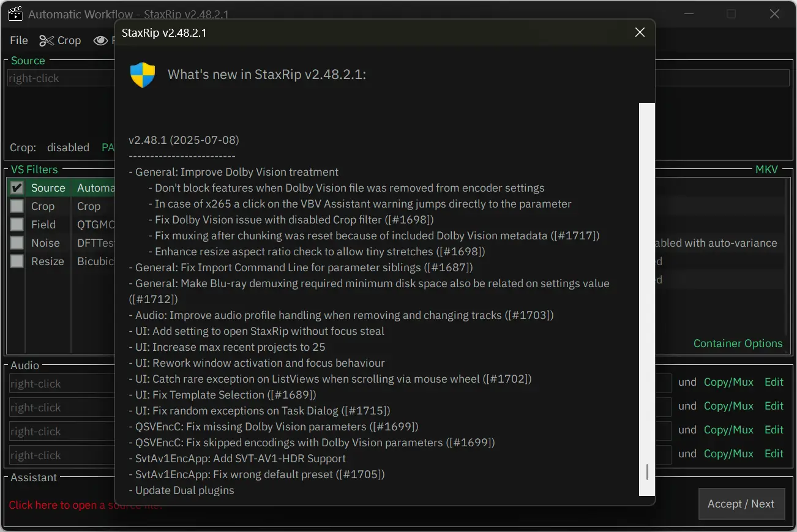797x532 pixels.
Task: Click the eye preview icon
Action: [x=100, y=40]
